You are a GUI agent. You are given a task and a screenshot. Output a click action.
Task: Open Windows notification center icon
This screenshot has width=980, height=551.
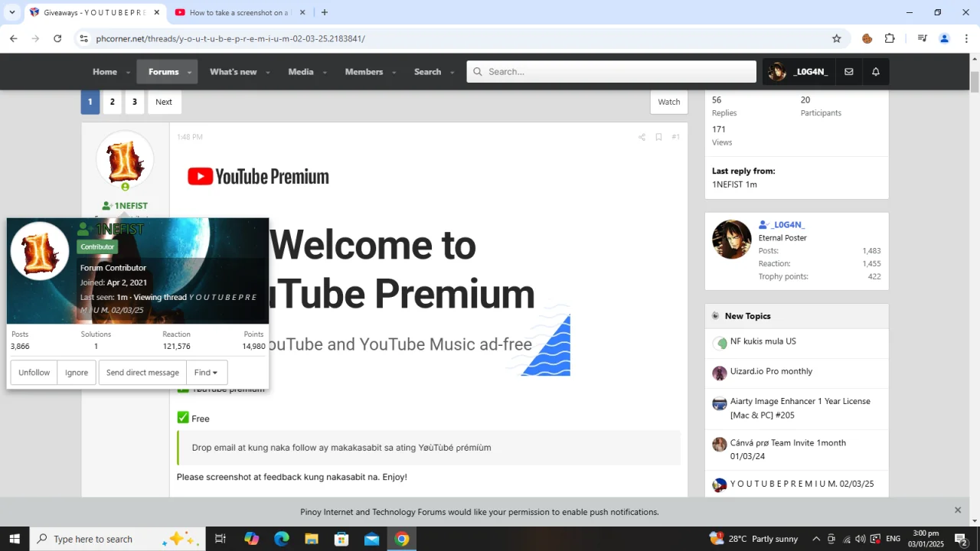(961, 539)
